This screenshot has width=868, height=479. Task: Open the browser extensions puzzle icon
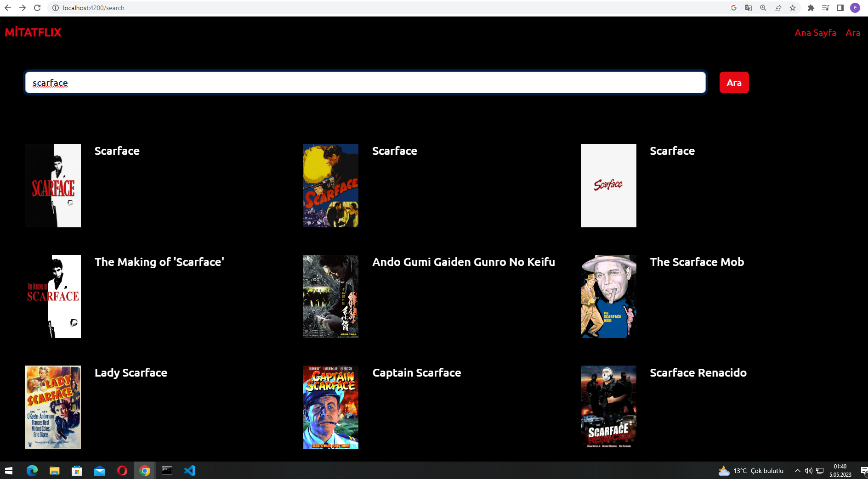click(x=811, y=8)
